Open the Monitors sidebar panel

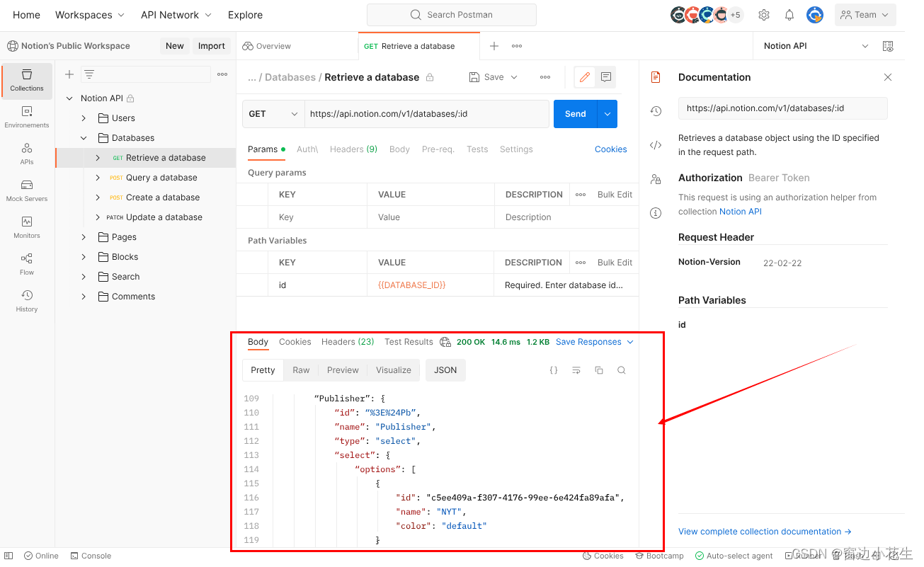pos(27,227)
